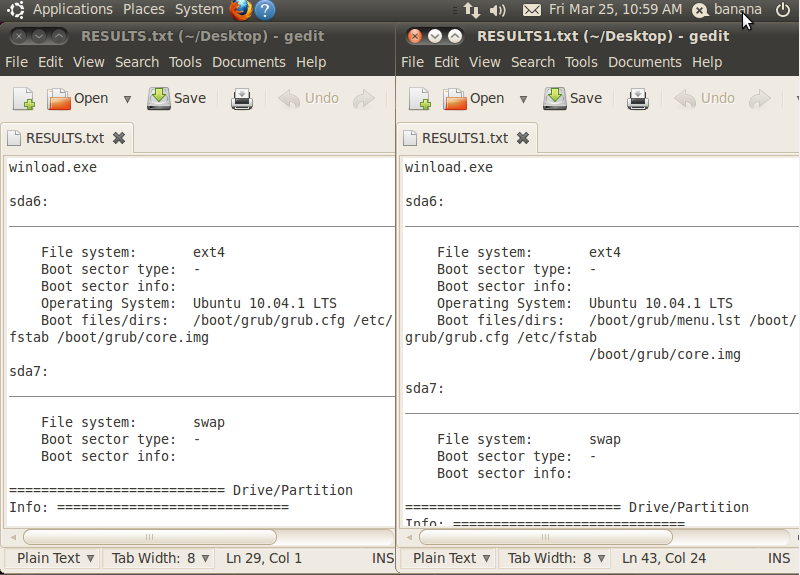Close the RESULTS1.txt document tab
Viewport: 800px width, 575px height.
[x=523, y=138]
